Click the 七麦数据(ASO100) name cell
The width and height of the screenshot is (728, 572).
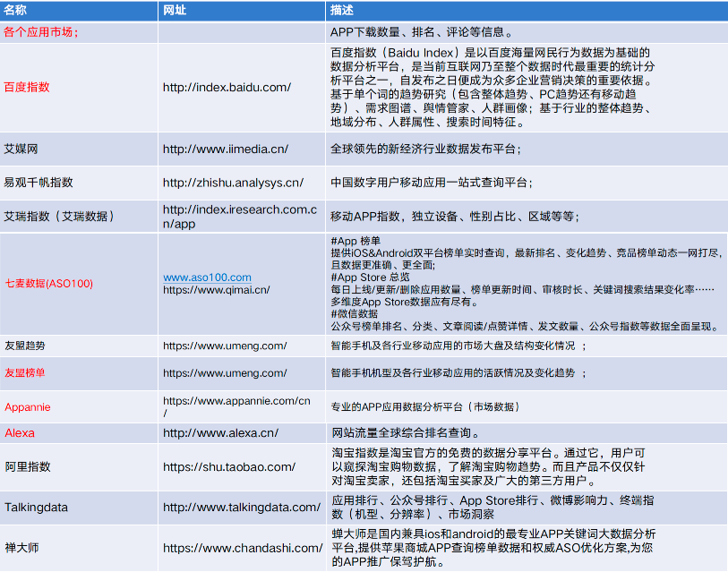pyautogui.click(x=48, y=284)
